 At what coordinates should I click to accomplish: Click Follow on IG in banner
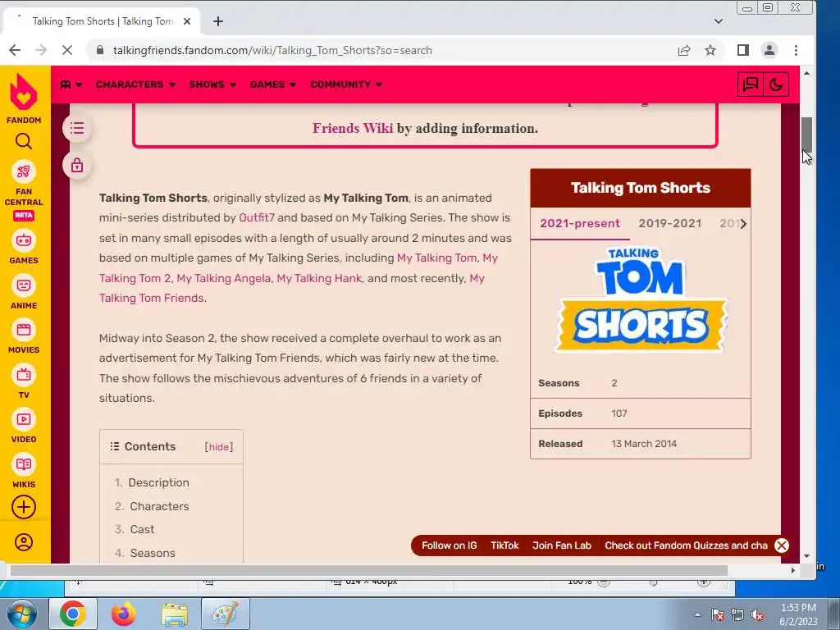point(449,546)
